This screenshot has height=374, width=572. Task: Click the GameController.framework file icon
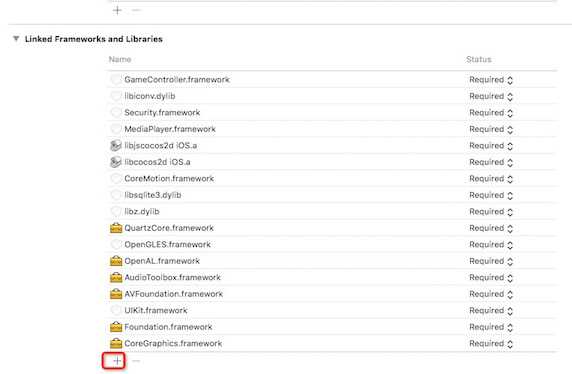(116, 80)
